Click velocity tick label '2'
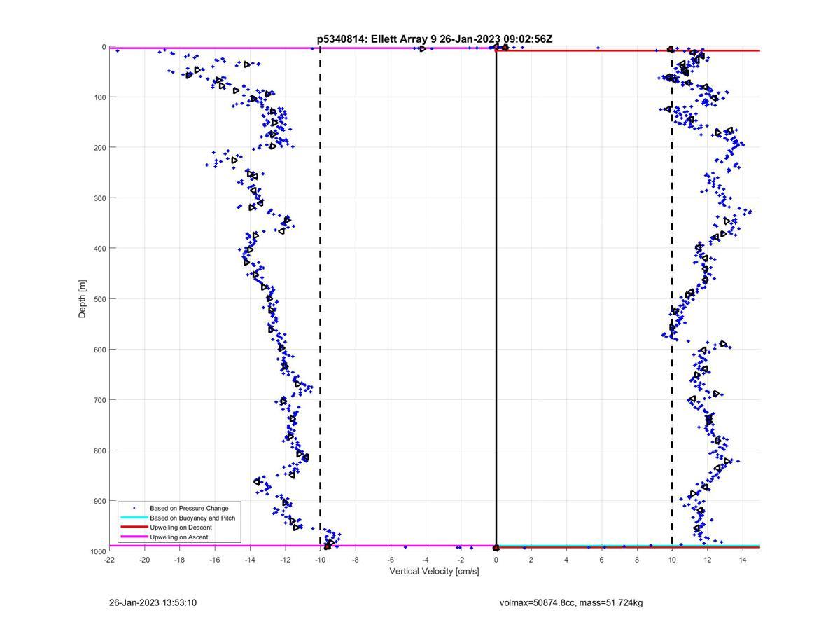The image size is (840, 620). [x=531, y=560]
